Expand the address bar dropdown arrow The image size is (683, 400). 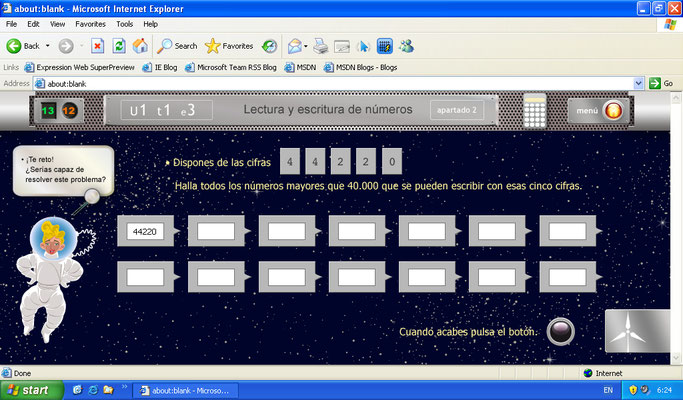coord(638,83)
